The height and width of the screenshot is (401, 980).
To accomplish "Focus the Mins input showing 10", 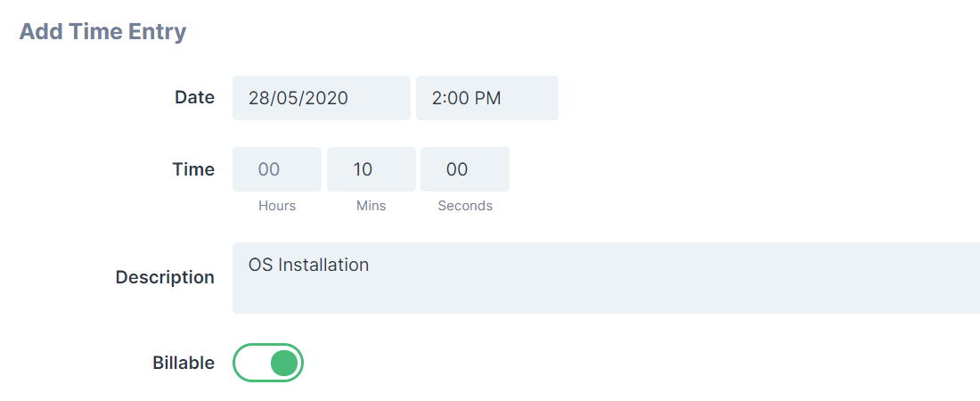I will [x=371, y=169].
